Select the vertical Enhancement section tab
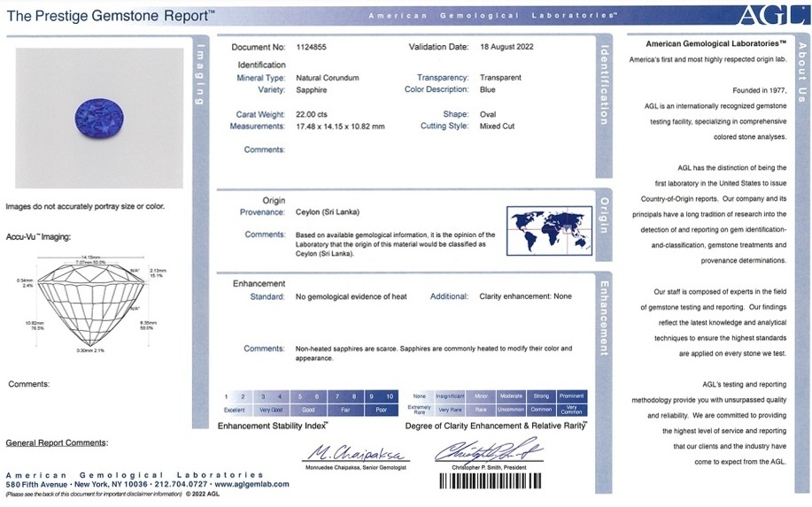812x507 pixels. [x=604, y=317]
